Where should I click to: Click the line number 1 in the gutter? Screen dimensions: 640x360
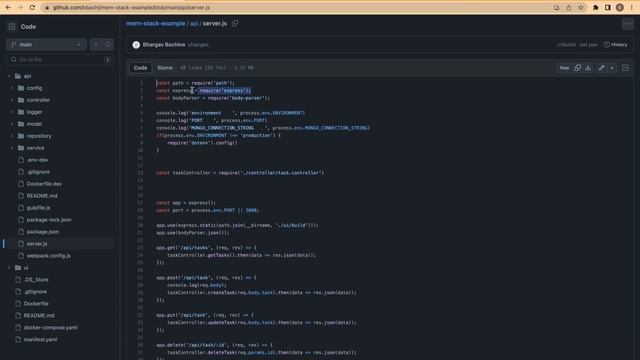[141, 83]
